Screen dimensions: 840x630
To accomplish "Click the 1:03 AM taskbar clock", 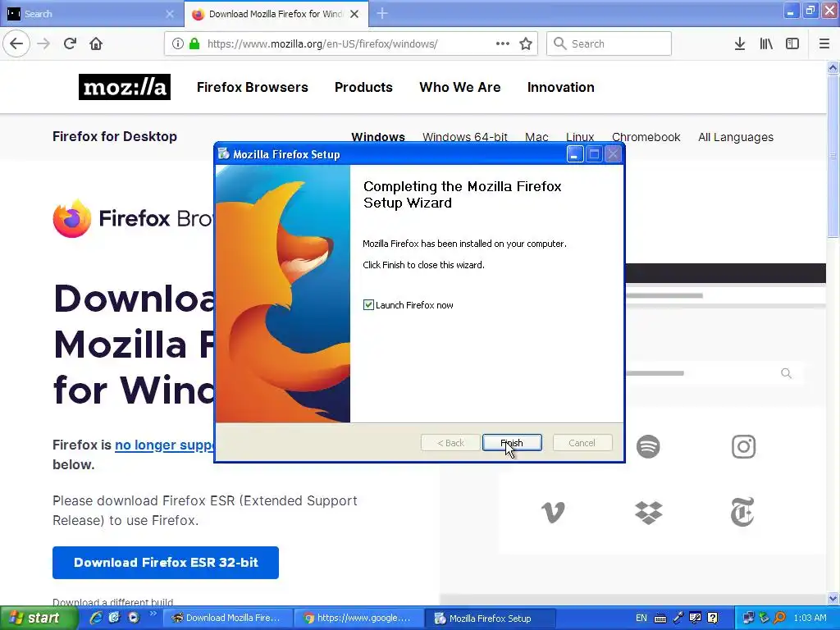I will click(810, 618).
